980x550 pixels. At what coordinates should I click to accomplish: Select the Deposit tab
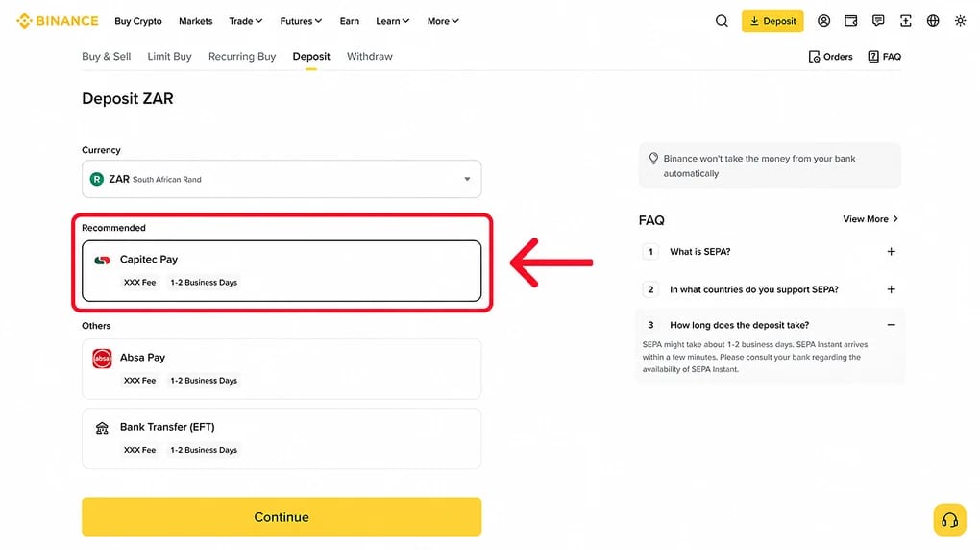[311, 57]
